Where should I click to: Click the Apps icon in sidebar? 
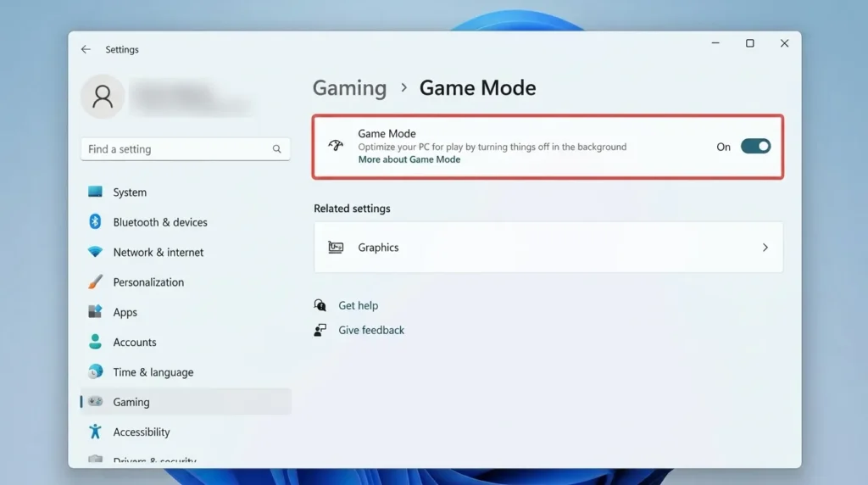(x=95, y=311)
